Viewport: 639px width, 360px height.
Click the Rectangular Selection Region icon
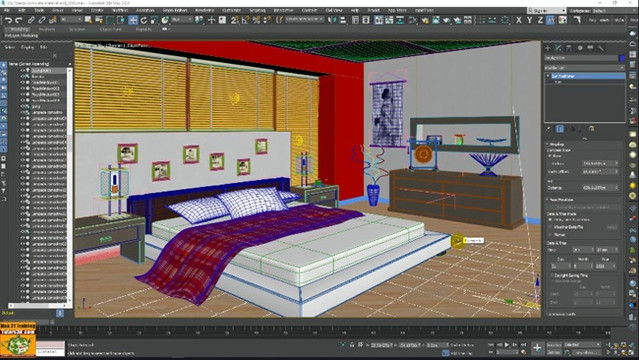[110, 20]
